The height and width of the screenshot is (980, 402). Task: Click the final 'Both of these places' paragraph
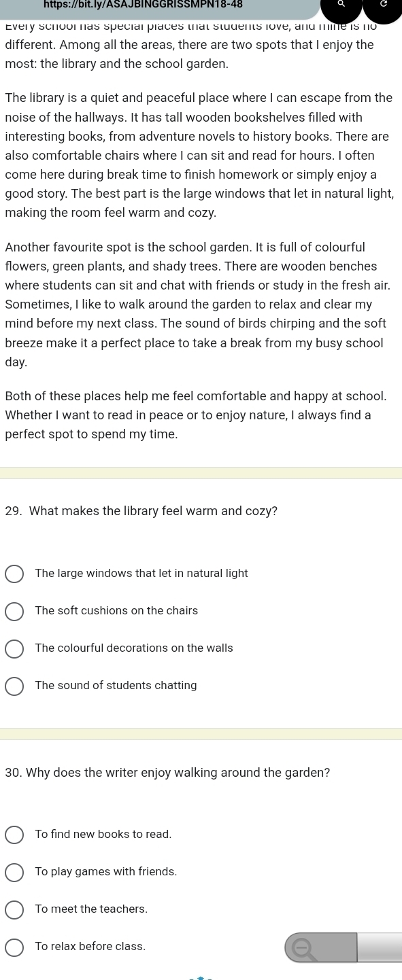[196, 415]
